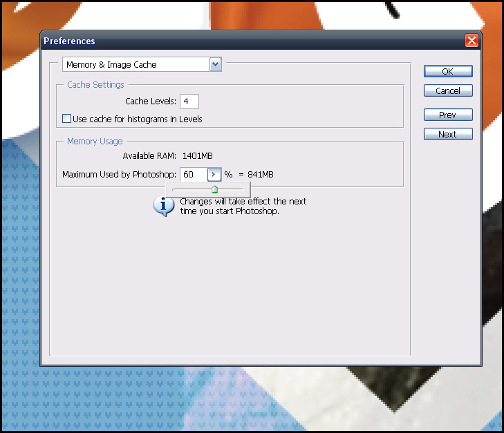
Task: Click slider track left of the thumb
Action: click(190, 189)
